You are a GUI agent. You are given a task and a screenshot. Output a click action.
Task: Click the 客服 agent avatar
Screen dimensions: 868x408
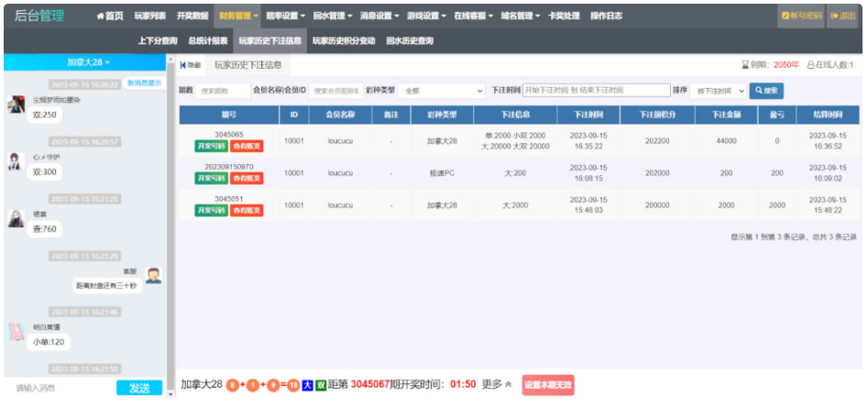click(x=153, y=275)
